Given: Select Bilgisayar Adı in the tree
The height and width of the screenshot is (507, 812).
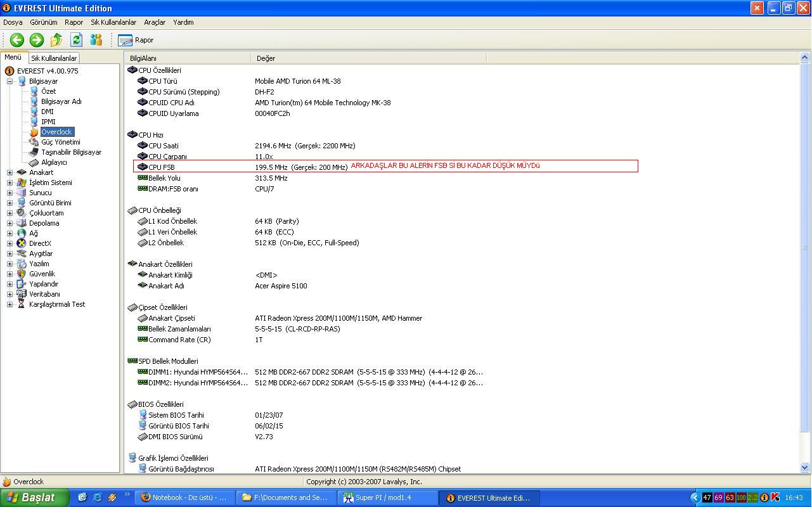Looking at the screenshot, I should [61, 101].
